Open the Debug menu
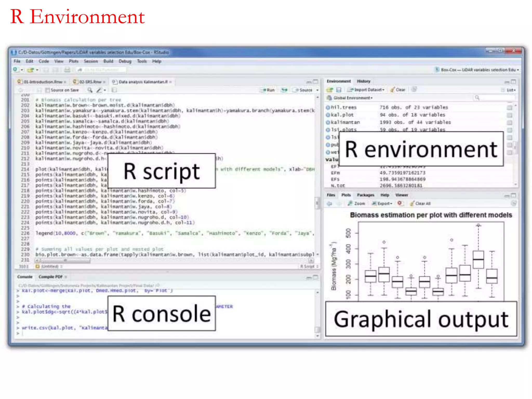 coord(125,61)
